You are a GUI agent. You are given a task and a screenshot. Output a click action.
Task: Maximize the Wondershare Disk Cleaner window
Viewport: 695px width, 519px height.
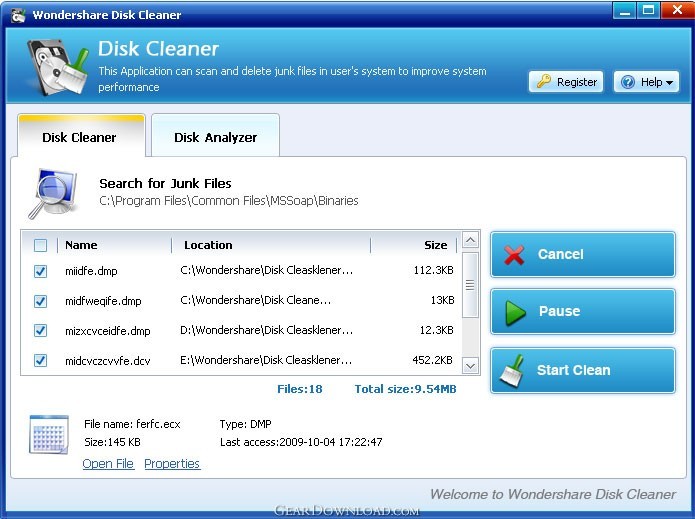tap(648, 10)
